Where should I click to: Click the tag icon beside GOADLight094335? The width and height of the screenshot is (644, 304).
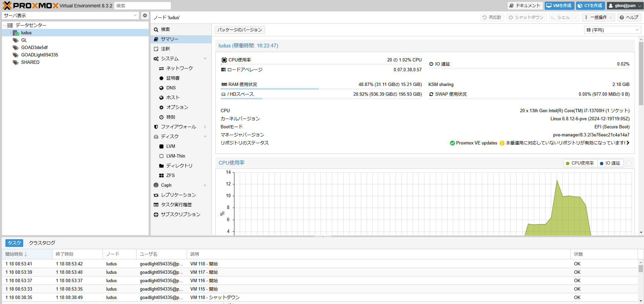point(15,55)
